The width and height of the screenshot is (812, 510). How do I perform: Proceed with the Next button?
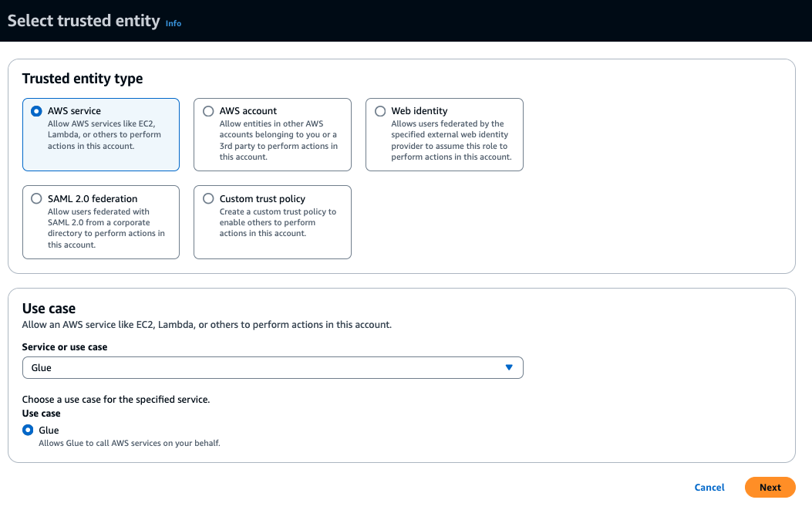pos(770,487)
